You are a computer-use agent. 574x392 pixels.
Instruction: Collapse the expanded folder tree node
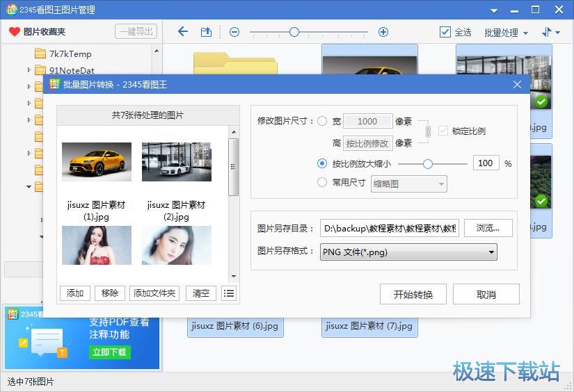click(29, 187)
